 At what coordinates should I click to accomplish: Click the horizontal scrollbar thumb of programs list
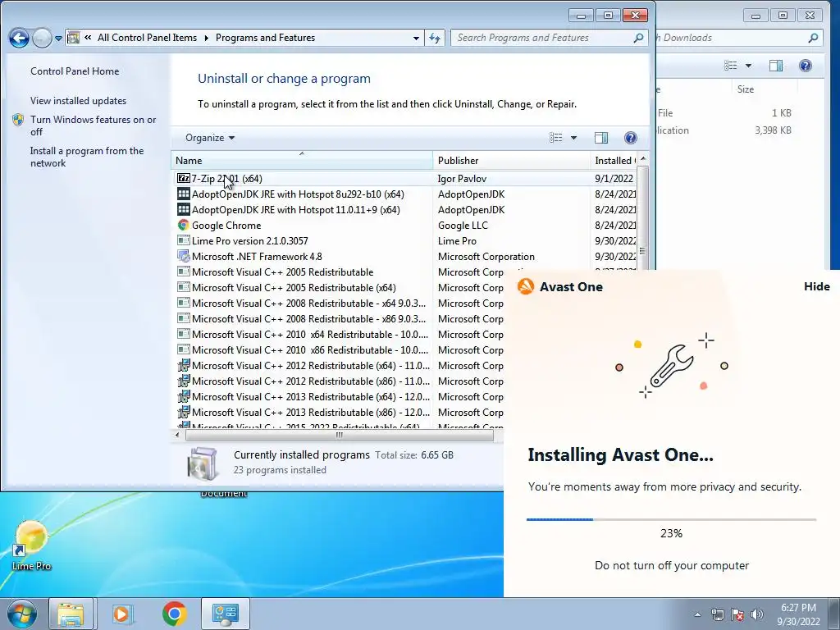tap(339, 435)
